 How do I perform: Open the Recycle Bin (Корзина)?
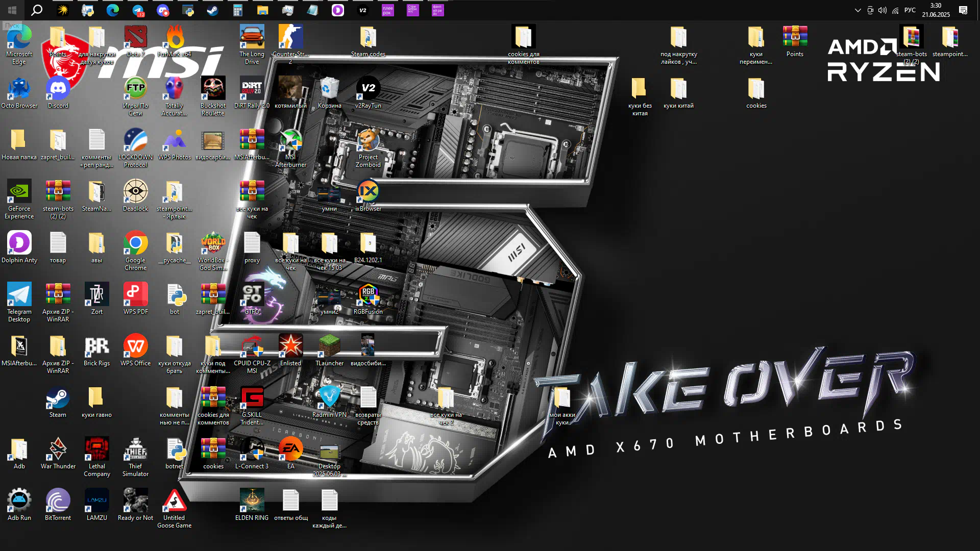pyautogui.click(x=329, y=92)
